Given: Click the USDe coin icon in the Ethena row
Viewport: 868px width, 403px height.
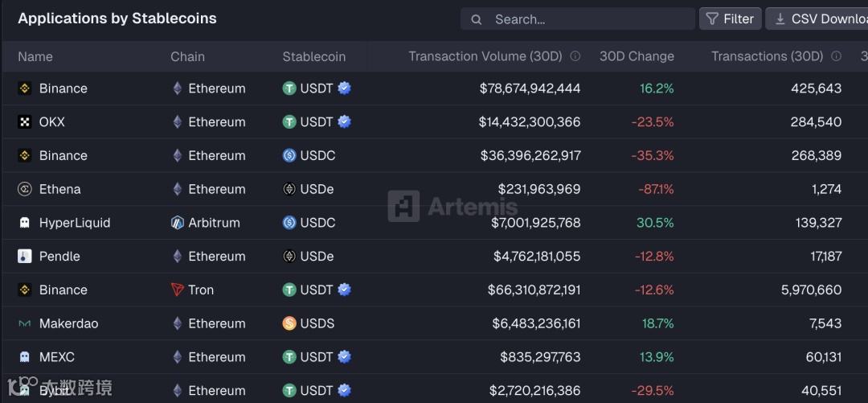Looking at the screenshot, I should (x=289, y=189).
